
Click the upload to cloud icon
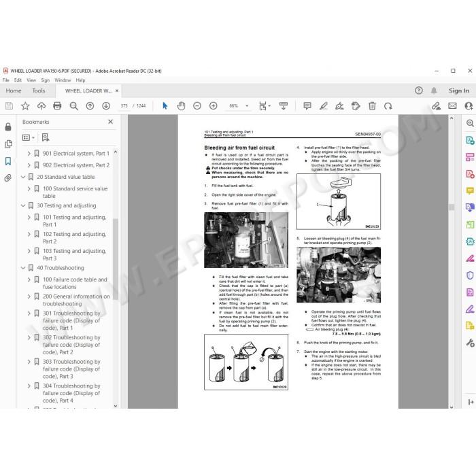click(41, 105)
